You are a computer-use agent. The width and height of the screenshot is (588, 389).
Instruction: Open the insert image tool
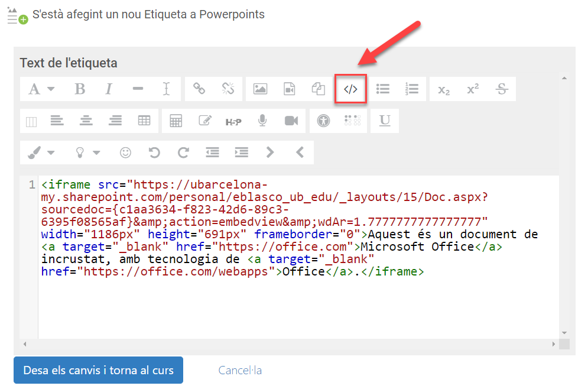pyautogui.click(x=260, y=89)
